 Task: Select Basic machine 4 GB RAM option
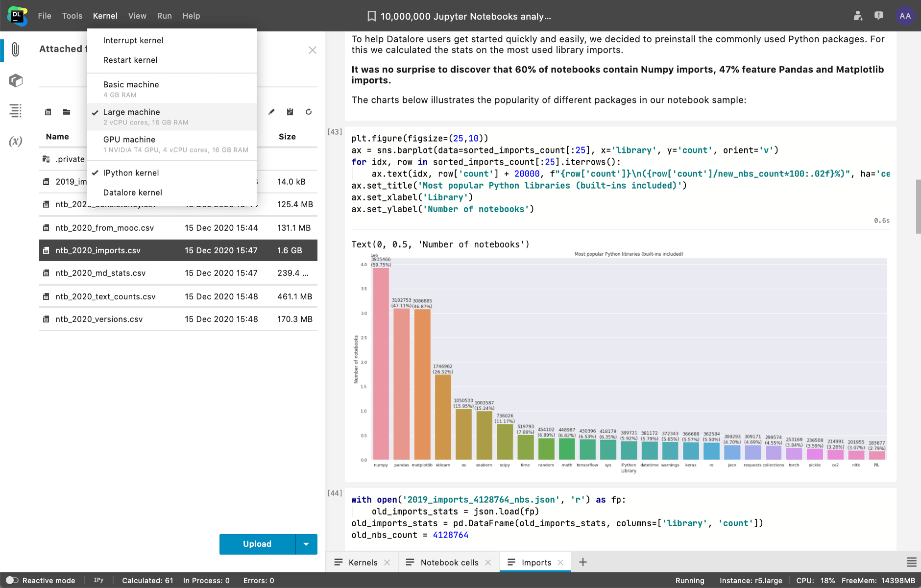(x=172, y=89)
